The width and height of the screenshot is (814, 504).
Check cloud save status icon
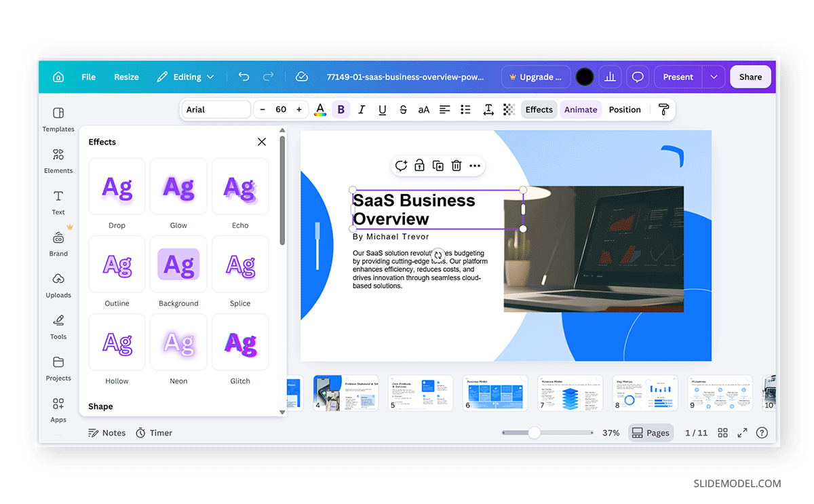tap(302, 77)
